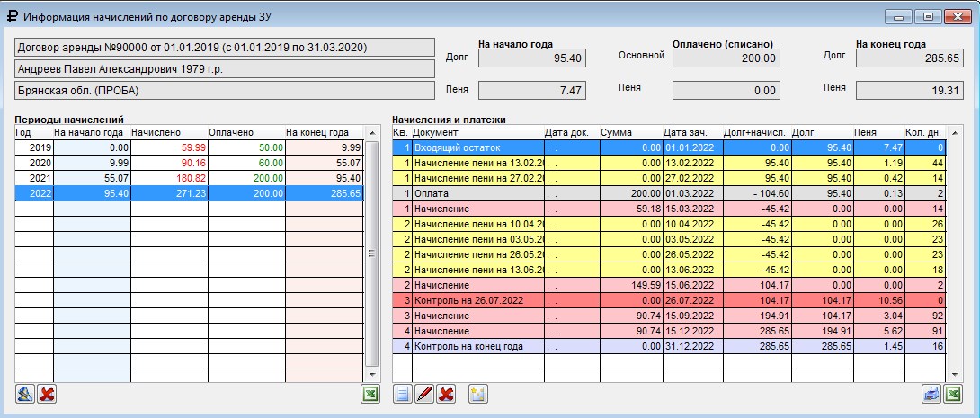Select the 'Оплата' row with 200.00

(669, 193)
